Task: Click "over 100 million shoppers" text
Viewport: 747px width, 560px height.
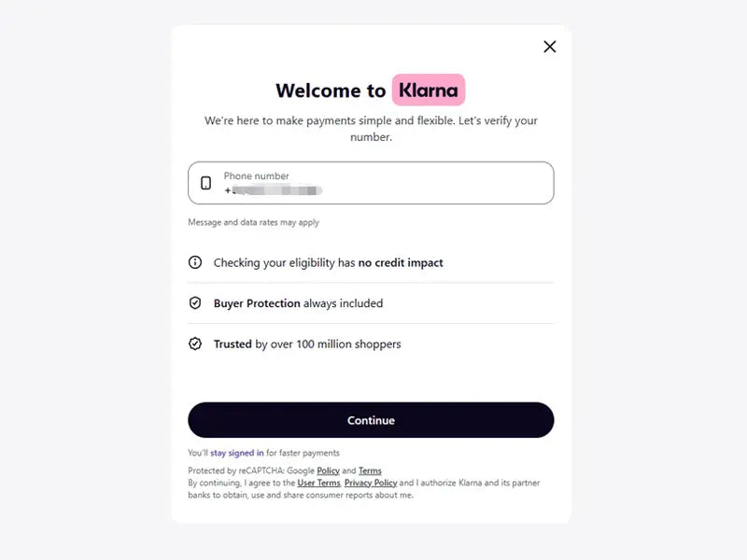Action: pos(335,344)
